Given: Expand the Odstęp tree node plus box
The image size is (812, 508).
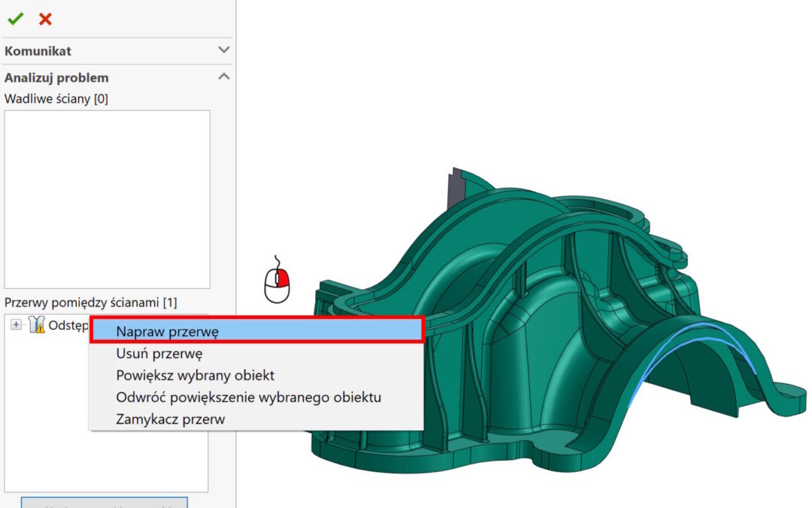Looking at the screenshot, I should tap(17, 324).
